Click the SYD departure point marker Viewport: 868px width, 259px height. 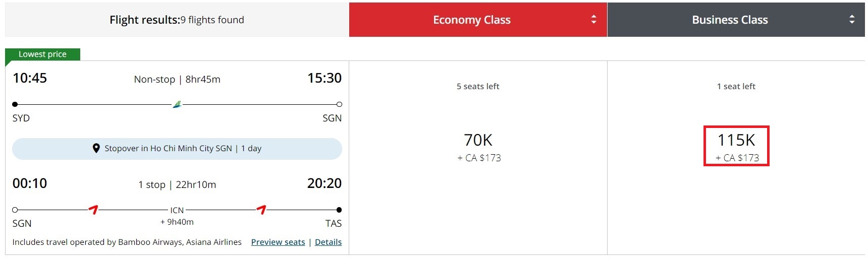[15, 104]
